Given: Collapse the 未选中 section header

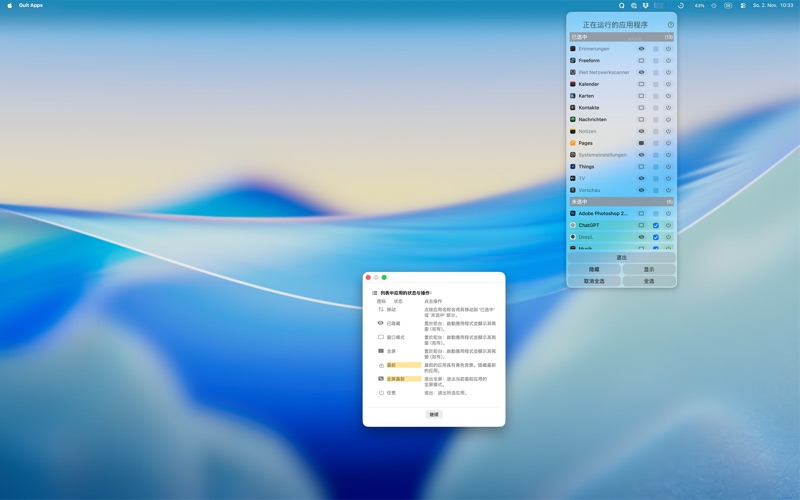Looking at the screenshot, I should tap(620, 202).
